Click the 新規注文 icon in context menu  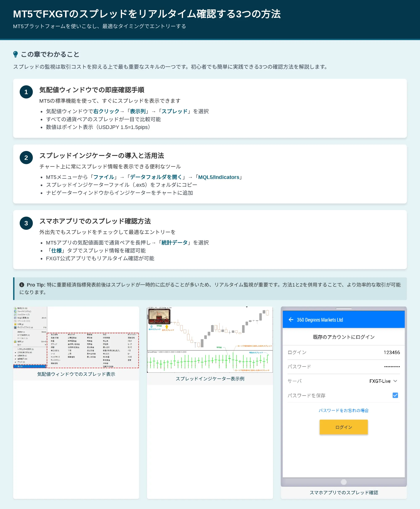tap(15, 308)
